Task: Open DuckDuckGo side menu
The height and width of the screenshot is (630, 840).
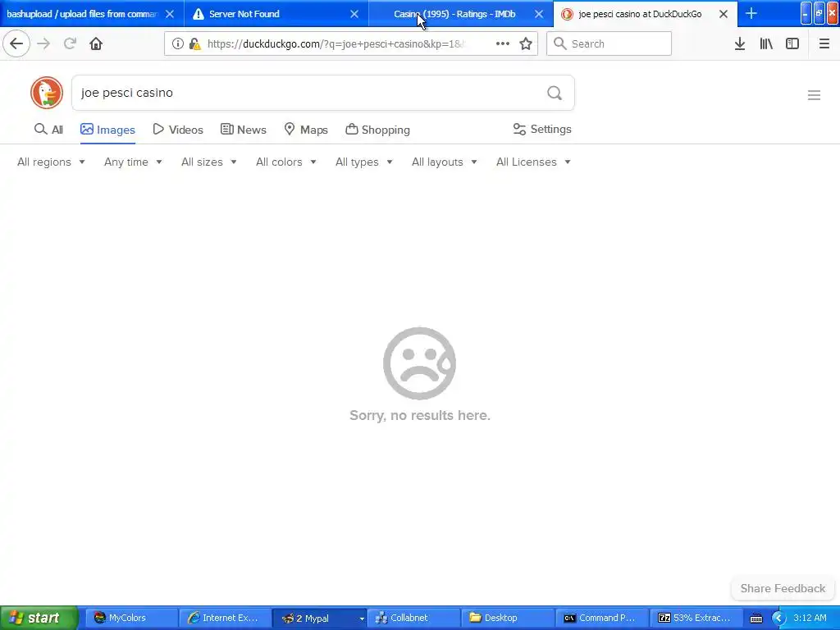Action: click(814, 95)
